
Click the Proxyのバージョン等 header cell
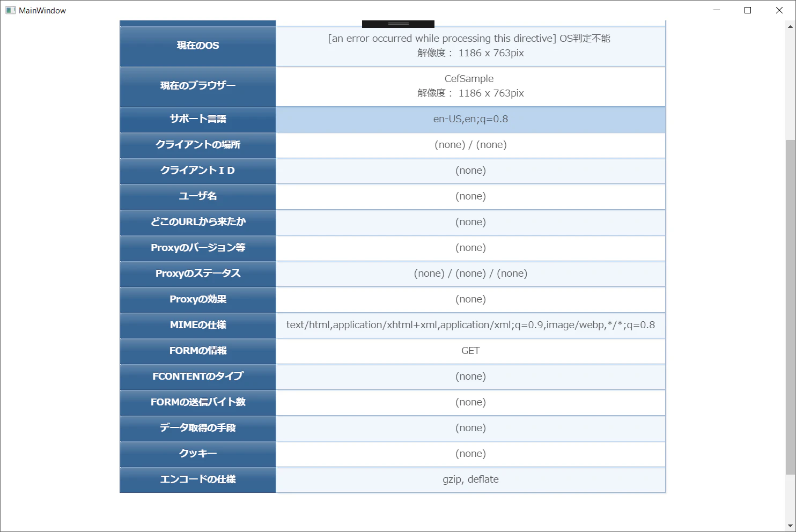coord(198,248)
